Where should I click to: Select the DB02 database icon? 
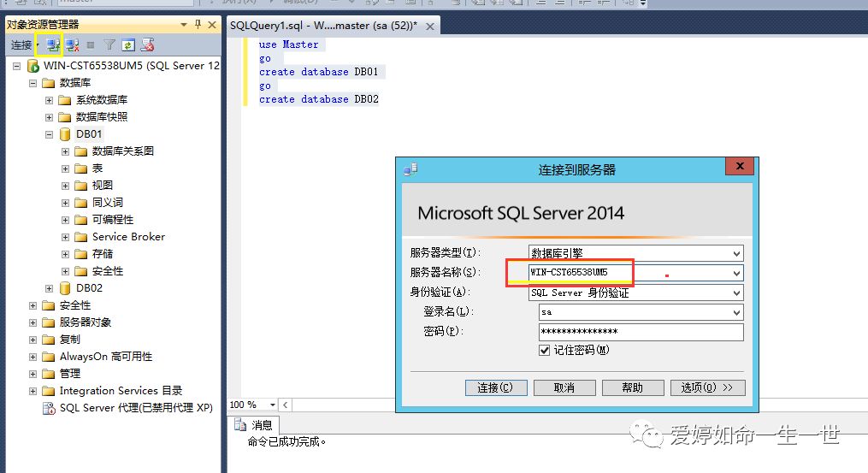65,288
